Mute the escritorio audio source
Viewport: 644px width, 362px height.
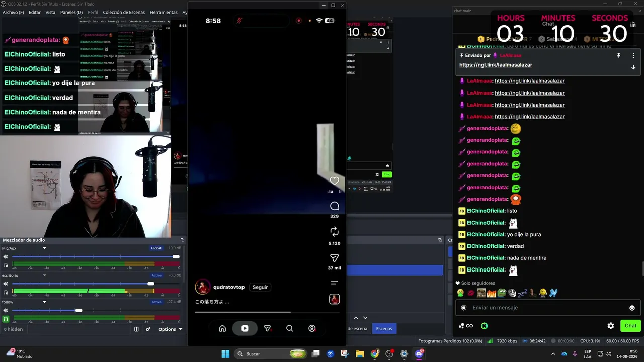[6, 284]
